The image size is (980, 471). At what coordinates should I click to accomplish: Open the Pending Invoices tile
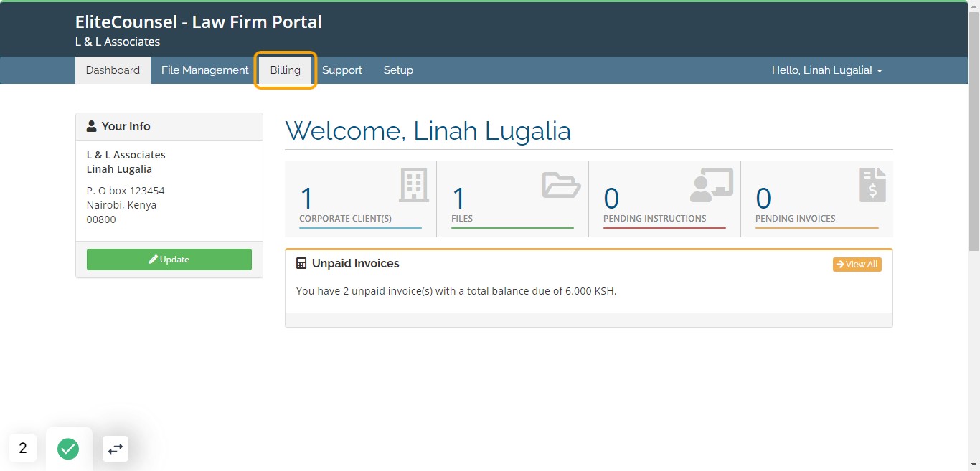pos(817,199)
